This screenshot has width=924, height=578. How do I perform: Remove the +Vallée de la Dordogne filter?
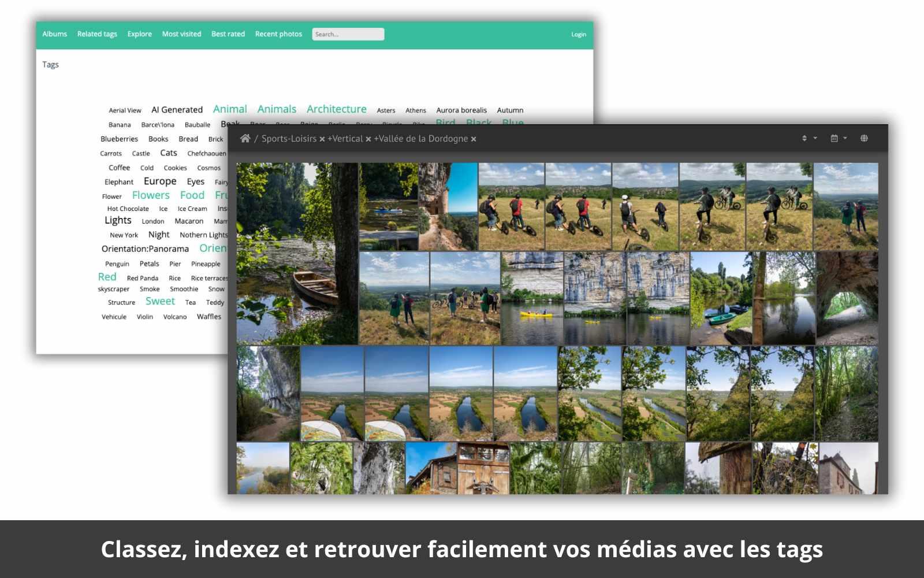(x=474, y=139)
